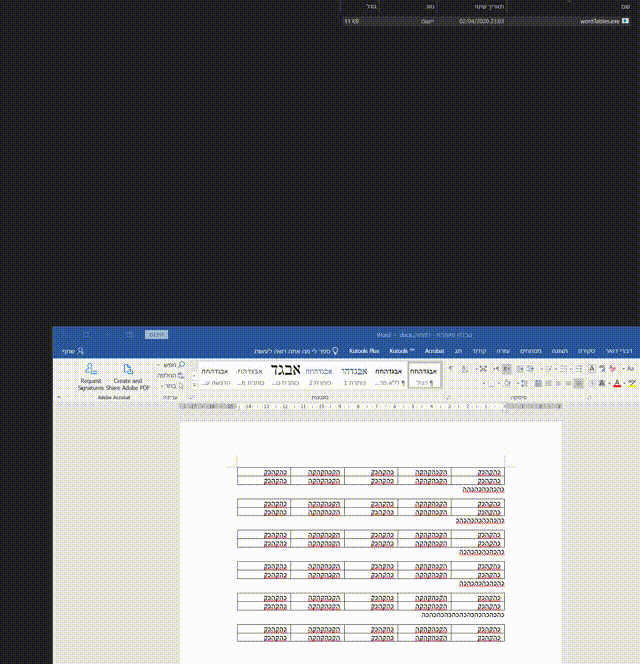The image size is (640, 664).
Task: Click the multilevel list icon
Action: 548,369
